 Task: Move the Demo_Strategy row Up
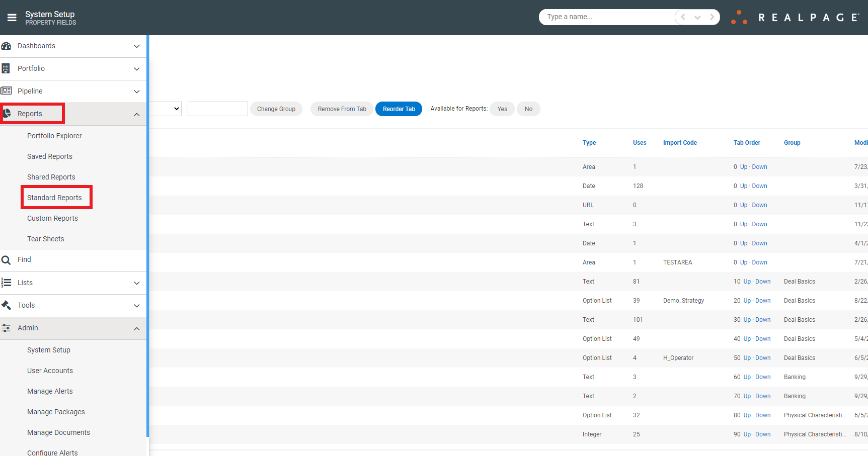[x=746, y=300]
